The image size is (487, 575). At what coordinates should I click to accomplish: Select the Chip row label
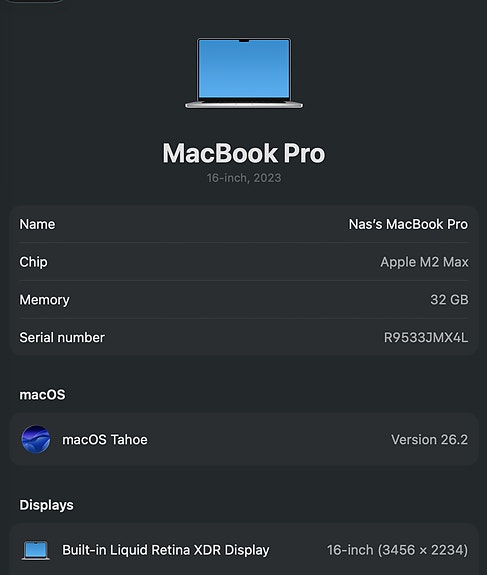33,262
